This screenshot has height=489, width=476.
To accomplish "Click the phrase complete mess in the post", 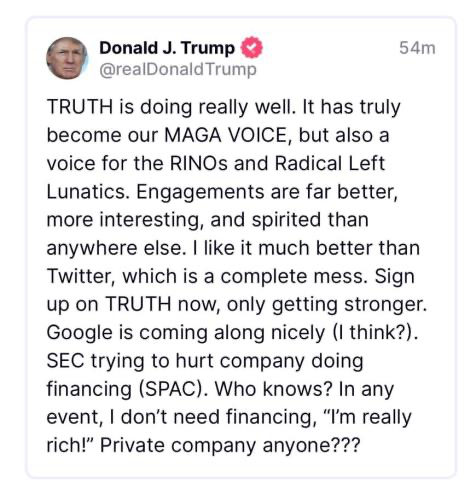I will point(292,276).
